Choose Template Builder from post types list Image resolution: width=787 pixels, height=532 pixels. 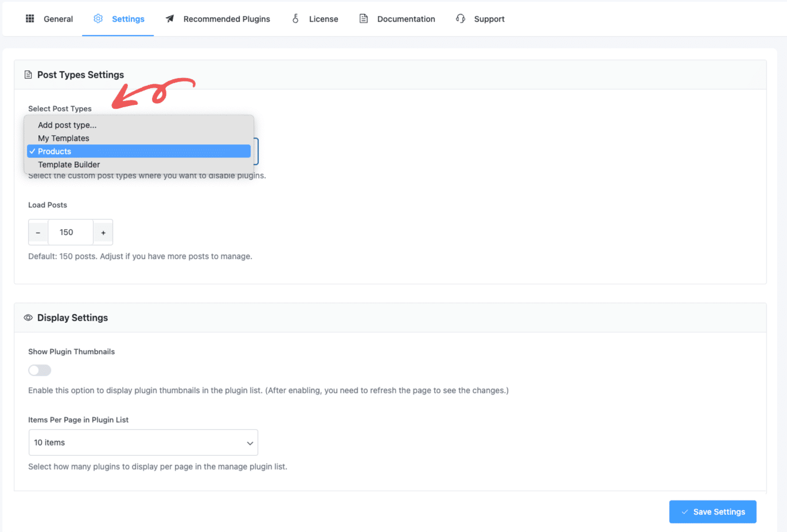coord(69,165)
